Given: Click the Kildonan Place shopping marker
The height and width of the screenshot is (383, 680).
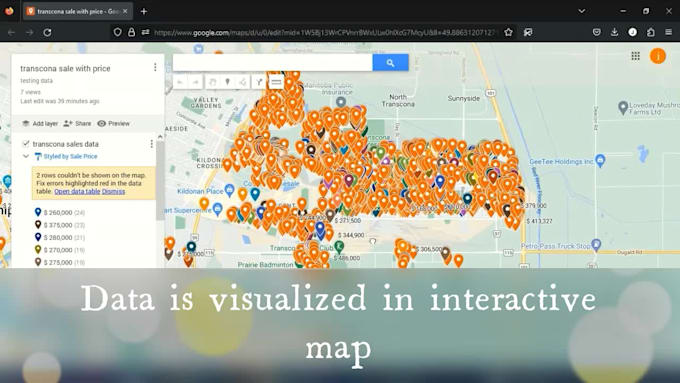Looking at the screenshot, I should [229, 190].
